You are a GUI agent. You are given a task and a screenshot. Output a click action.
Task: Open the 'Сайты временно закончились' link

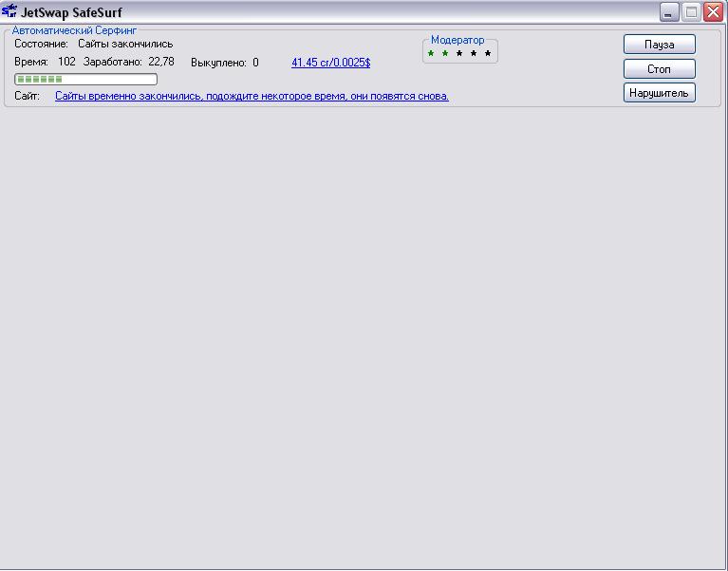point(252,96)
